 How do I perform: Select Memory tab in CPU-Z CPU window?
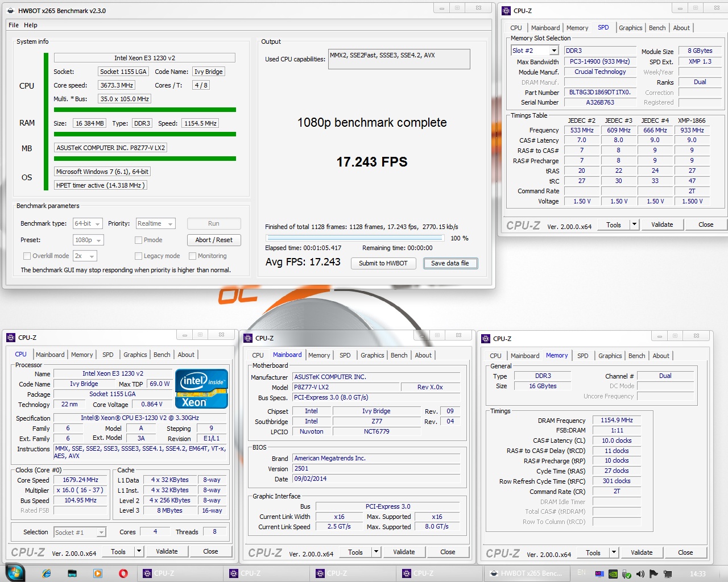[82, 355]
